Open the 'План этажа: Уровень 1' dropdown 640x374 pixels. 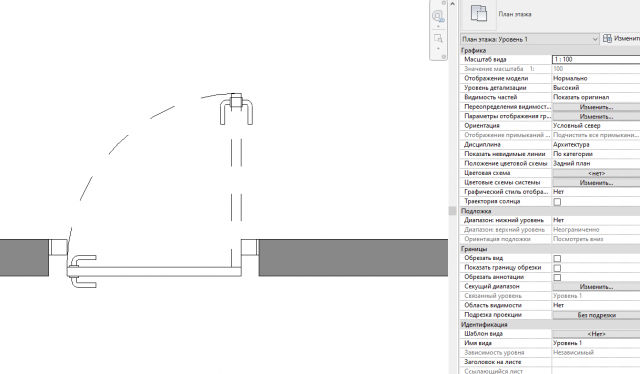pos(530,39)
